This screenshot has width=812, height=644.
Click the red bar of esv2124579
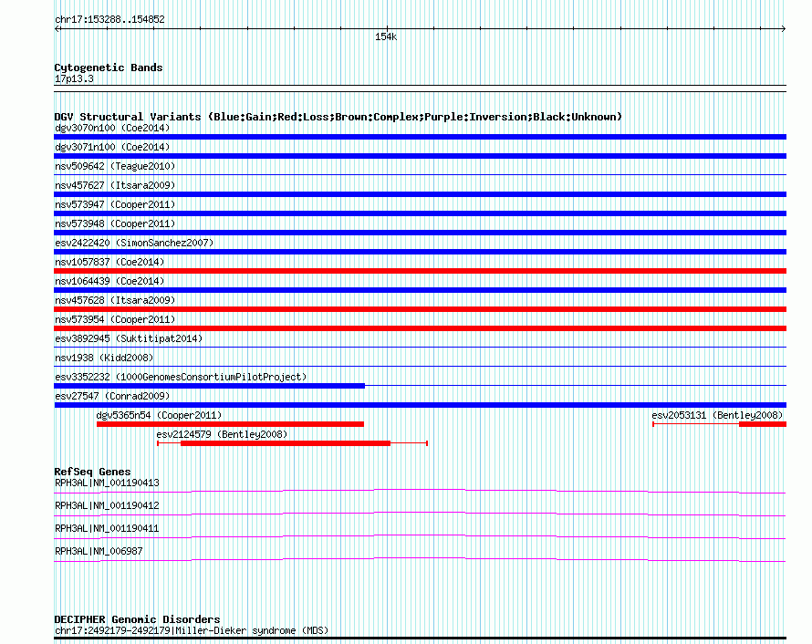pos(286,443)
